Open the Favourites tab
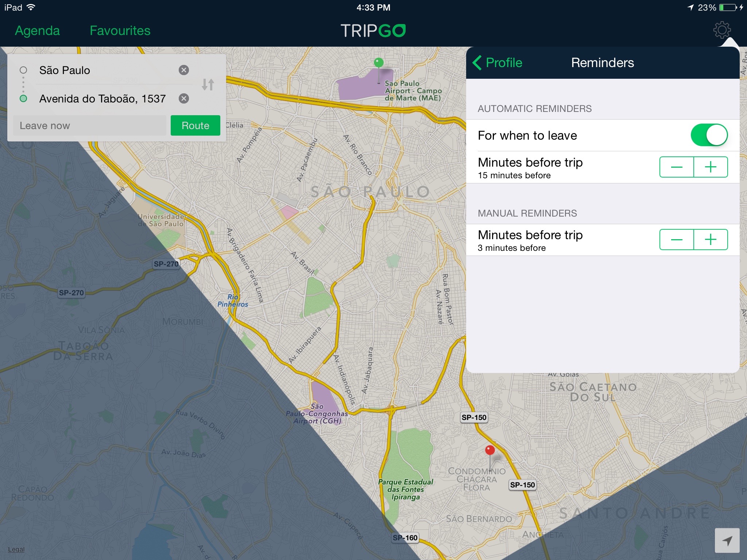The height and width of the screenshot is (560, 747). 120,31
